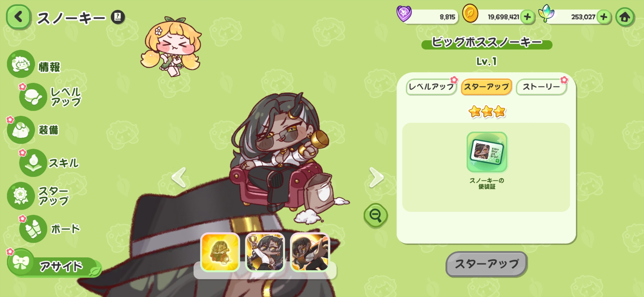This screenshot has height=297, width=644.
Task: Add more gold coins with plus button
Action: (527, 17)
